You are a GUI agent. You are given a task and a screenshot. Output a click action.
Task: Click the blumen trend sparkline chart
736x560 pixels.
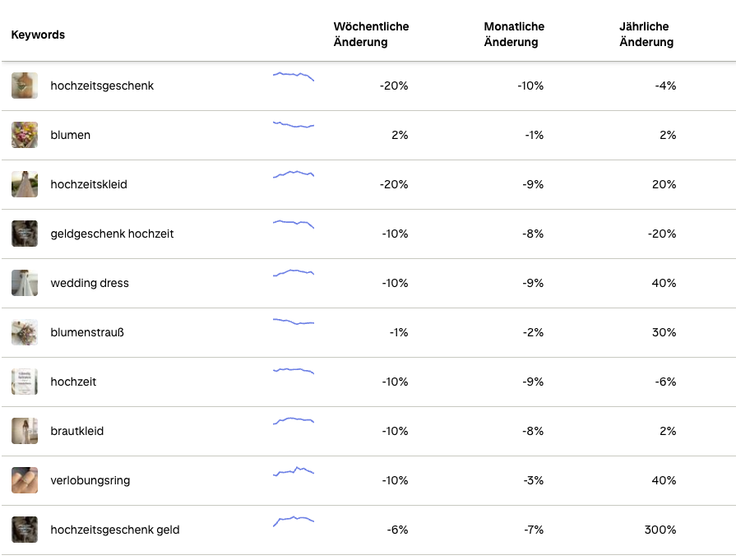pyautogui.click(x=294, y=125)
